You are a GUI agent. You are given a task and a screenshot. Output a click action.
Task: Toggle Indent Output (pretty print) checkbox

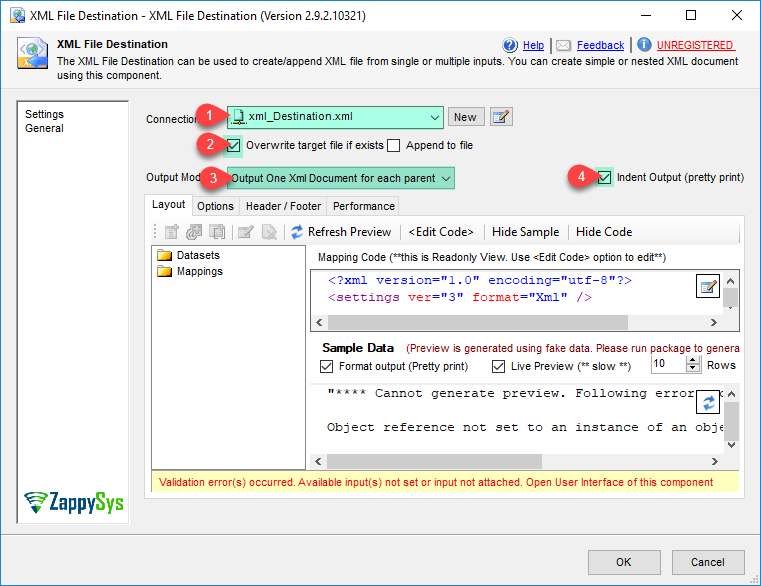605,177
